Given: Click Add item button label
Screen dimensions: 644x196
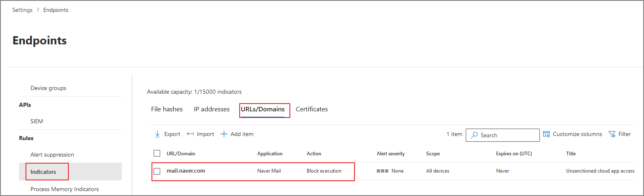Looking at the screenshot, I should pyautogui.click(x=242, y=134).
